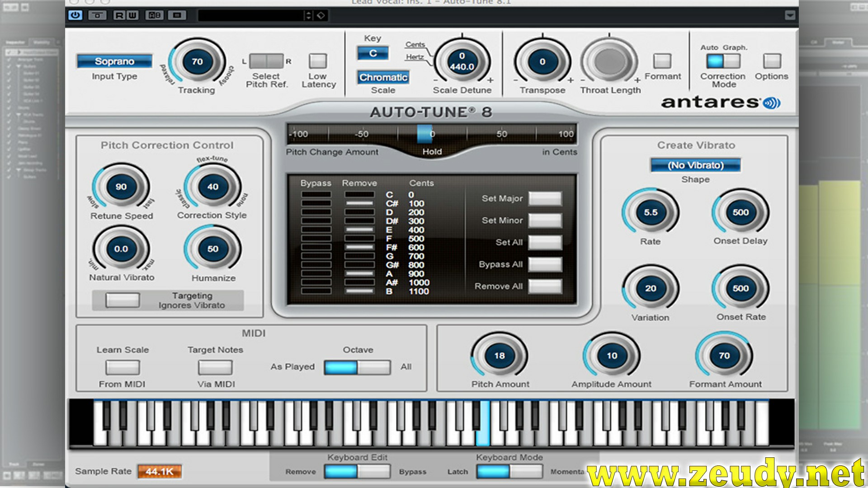This screenshot has height=488, width=868.
Task: Toggle the blue plugin power icon
Action: (x=75, y=15)
